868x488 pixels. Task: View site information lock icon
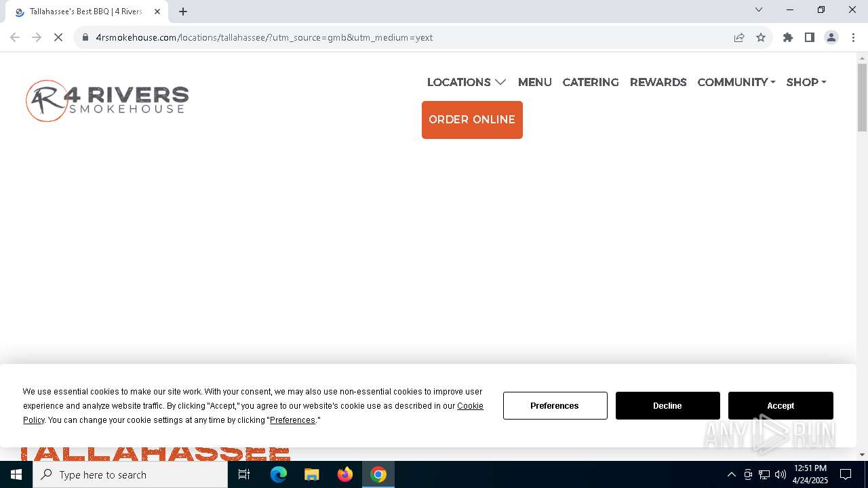tap(85, 37)
